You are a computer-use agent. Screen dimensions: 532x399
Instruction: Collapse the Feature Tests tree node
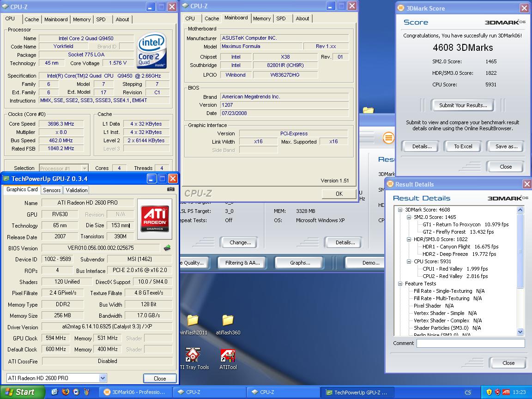point(400,284)
